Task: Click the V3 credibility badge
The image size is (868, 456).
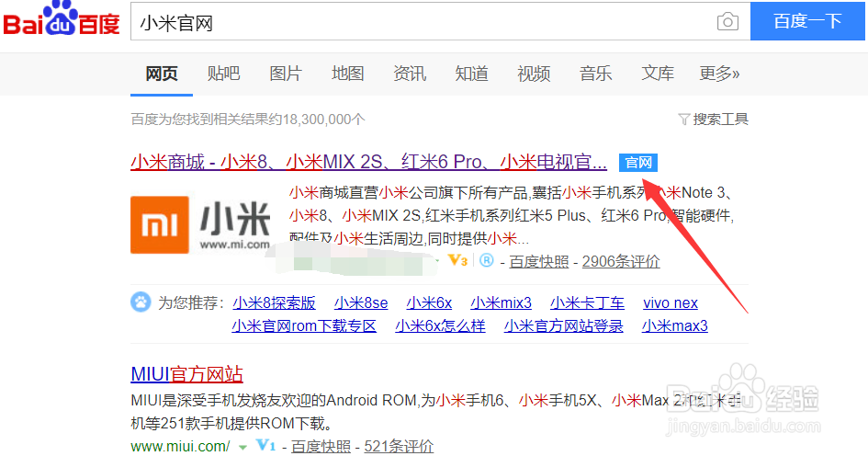Action: [457, 260]
